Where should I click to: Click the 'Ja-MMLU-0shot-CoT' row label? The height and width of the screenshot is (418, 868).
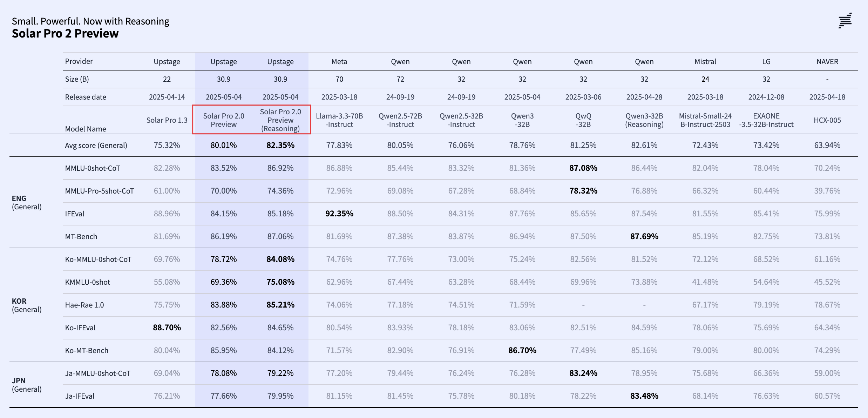(x=98, y=373)
